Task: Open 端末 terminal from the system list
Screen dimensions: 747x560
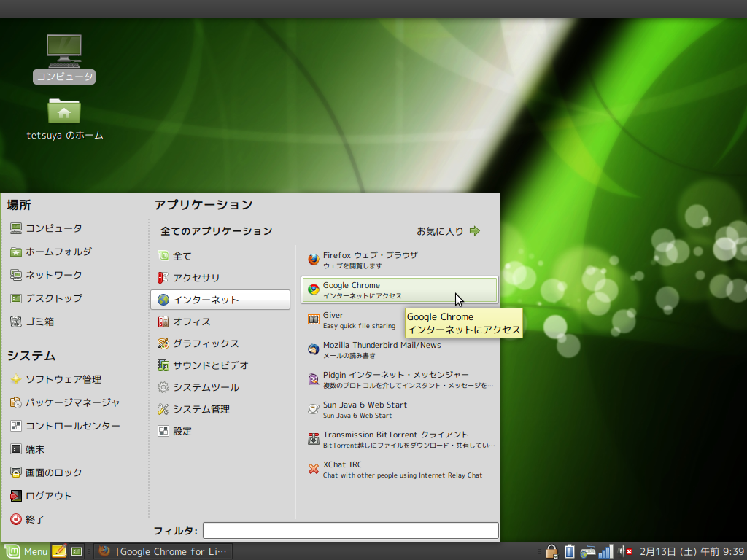Action: tap(28, 449)
